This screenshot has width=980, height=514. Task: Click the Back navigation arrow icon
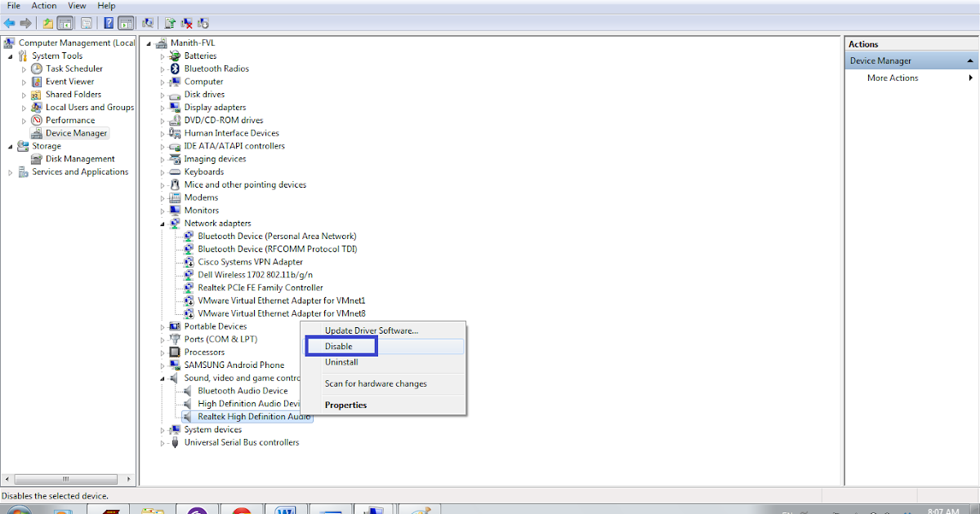[x=8, y=22]
